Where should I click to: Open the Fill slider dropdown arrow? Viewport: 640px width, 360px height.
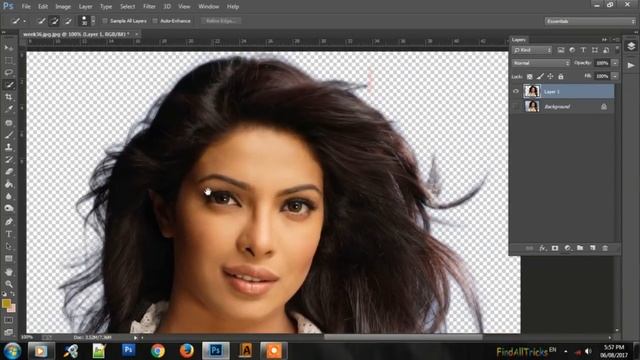615,76
